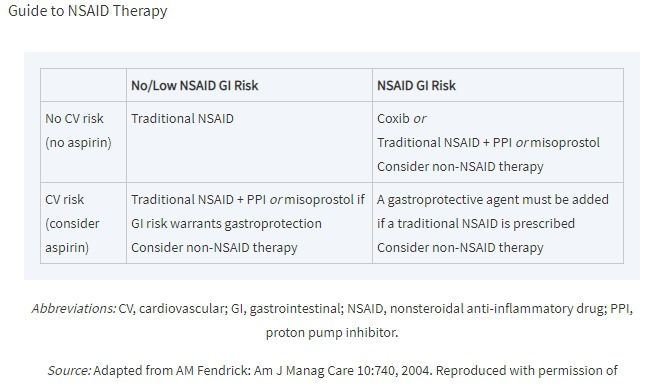Click the 'Traditional NSAID' table cell
646x386 pixels.
(x=182, y=119)
